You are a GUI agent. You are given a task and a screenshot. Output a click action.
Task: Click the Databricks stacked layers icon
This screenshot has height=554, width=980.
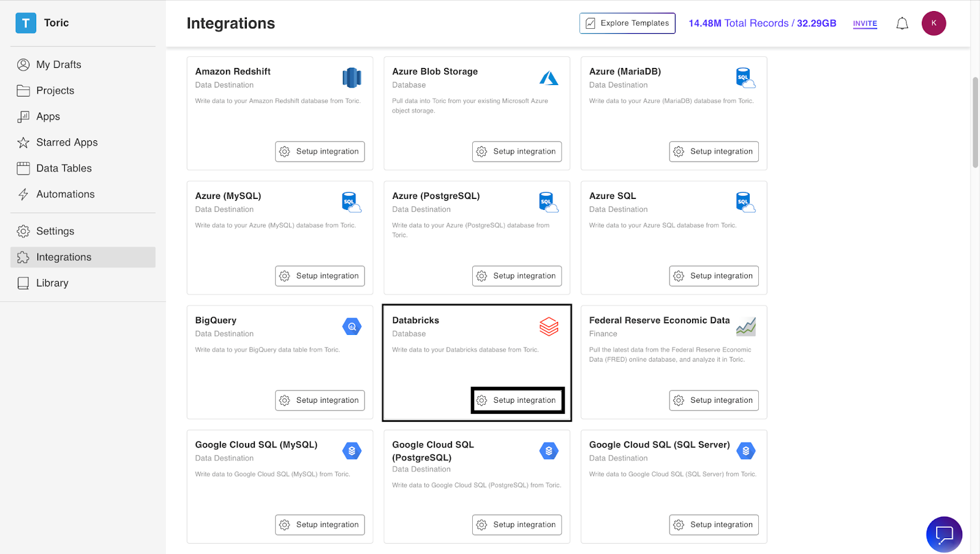(549, 326)
